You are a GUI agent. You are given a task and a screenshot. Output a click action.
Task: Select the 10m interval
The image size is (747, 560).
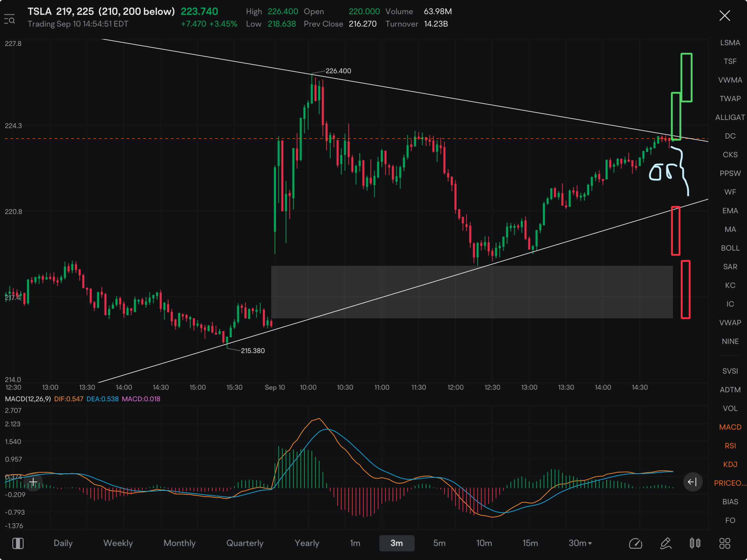pos(484,543)
